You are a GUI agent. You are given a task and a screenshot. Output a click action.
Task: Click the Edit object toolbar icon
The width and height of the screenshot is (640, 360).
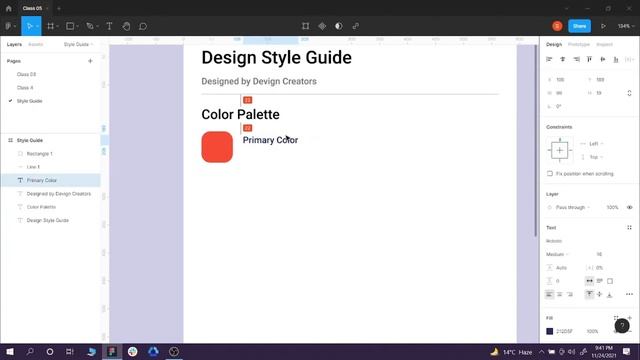[x=305, y=26]
